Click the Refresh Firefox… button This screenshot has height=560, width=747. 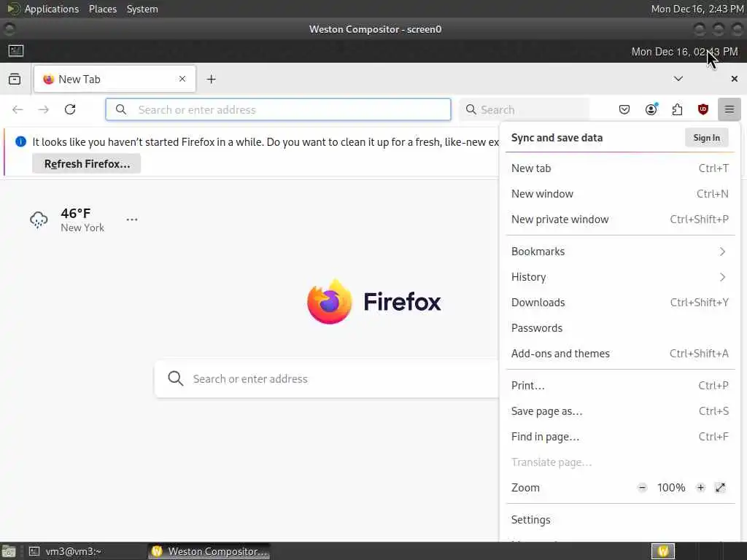(87, 164)
